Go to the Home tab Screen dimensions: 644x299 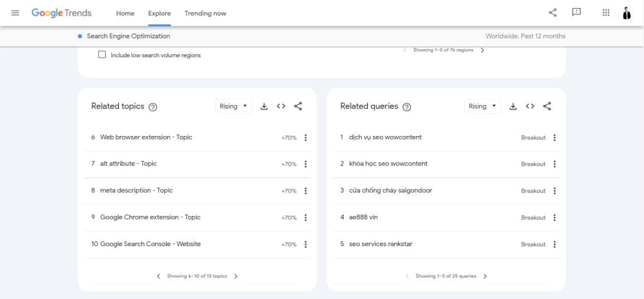click(125, 13)
